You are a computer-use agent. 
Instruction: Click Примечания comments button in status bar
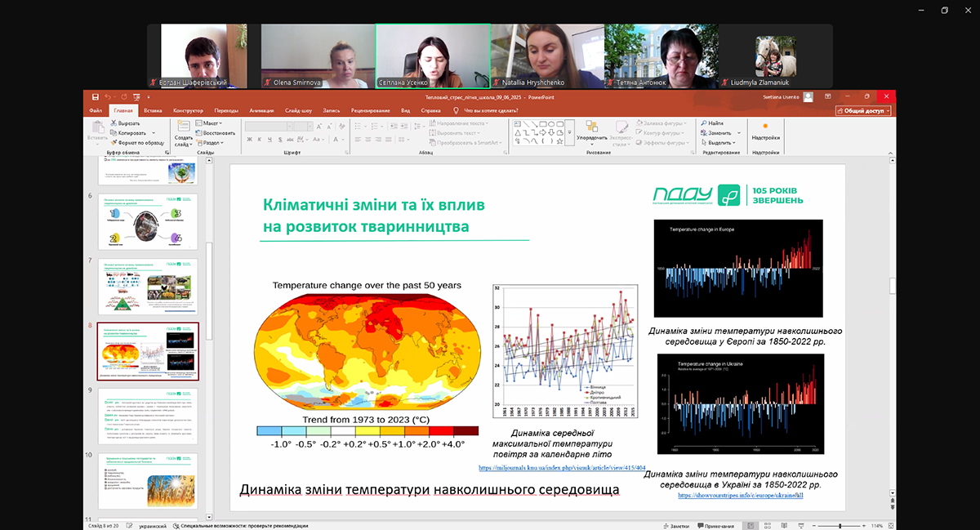pos(715,526)
